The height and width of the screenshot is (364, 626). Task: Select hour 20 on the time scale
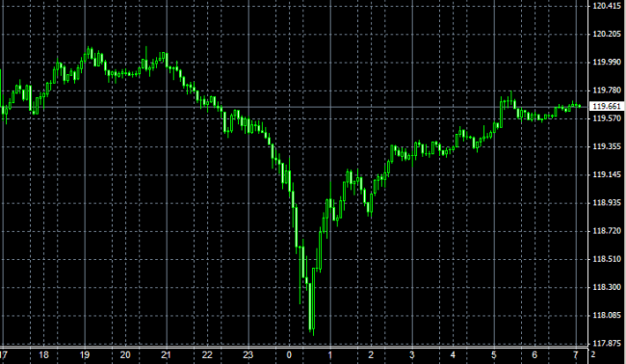(x=125, y=354)
